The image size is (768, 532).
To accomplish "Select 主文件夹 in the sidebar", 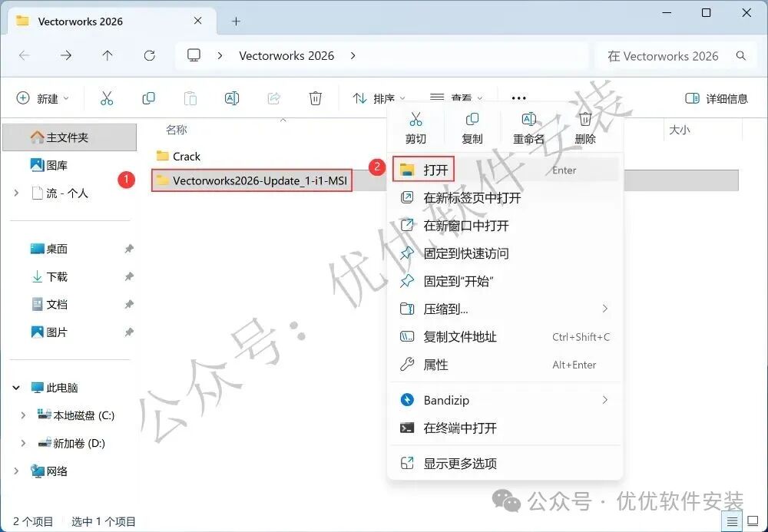I will [70, 137].
